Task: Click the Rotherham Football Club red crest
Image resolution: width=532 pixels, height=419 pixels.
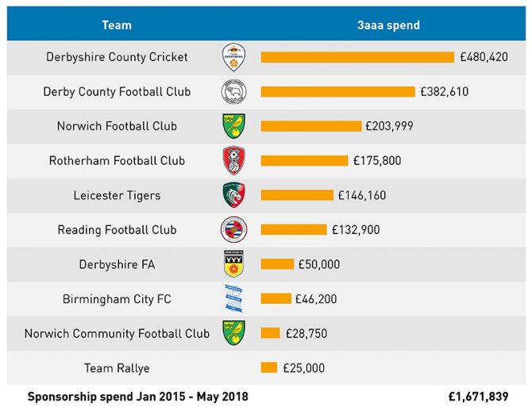Action: 233,160
